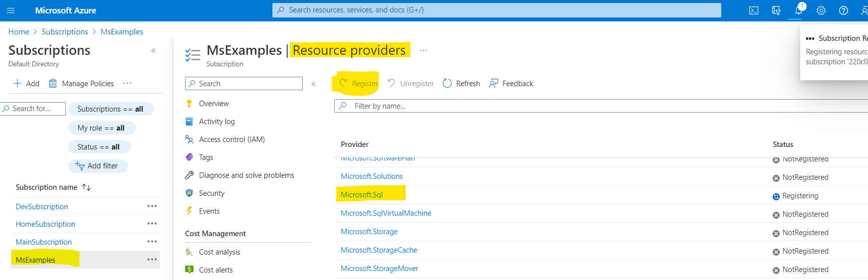
Task: Open the Status == all filter
Action: click(99, 147)
